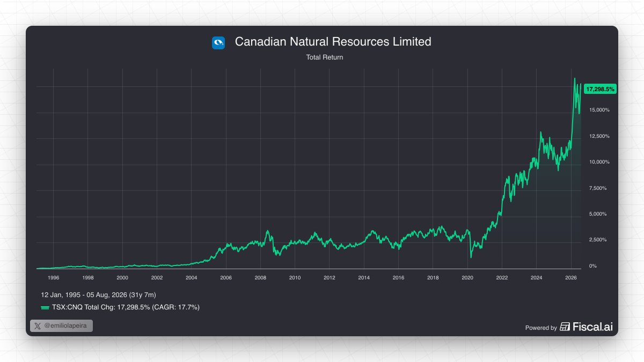The width and height of the screenshot is (644, 362).
Task: Click the green TSX:CNQ legend swatch
Action: [45, 307]
